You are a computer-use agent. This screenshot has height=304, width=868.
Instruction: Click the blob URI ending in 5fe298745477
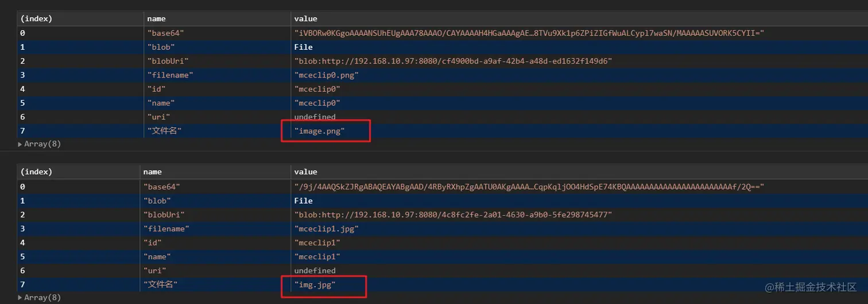click(454, 215)
